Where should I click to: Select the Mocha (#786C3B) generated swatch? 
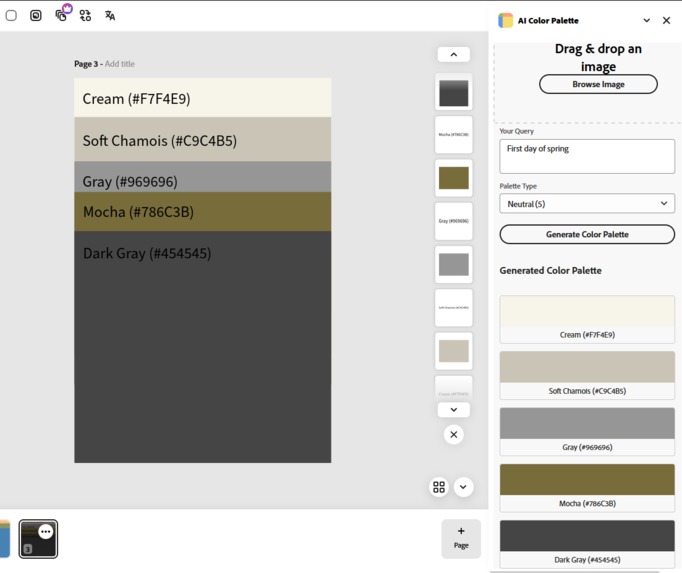pyautogui.click(x=587, y=488)
